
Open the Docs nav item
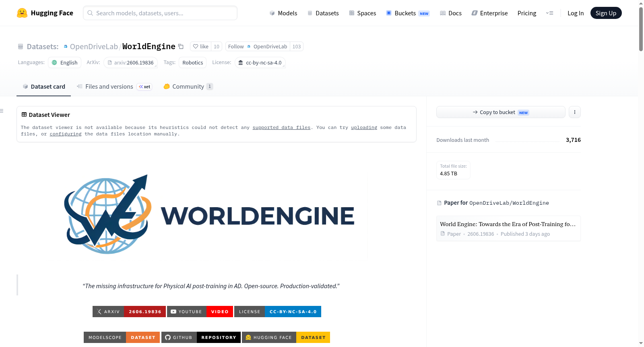[x=451, y=13]
